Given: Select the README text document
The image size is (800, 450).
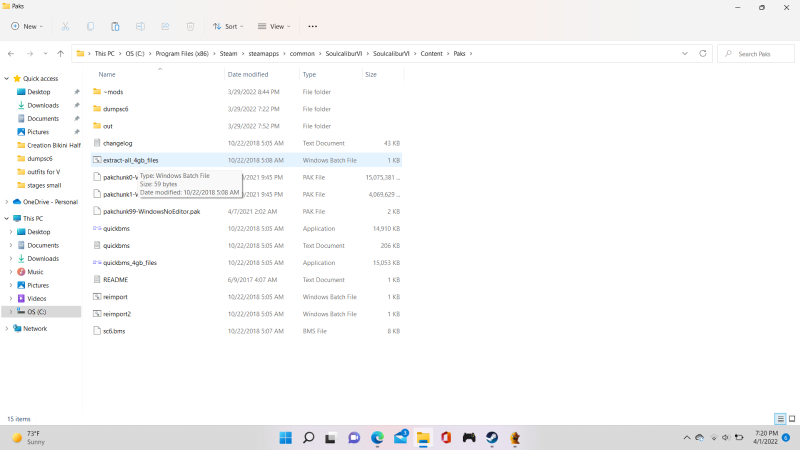Looking at the screenshot, I should [x=115, y=280].
